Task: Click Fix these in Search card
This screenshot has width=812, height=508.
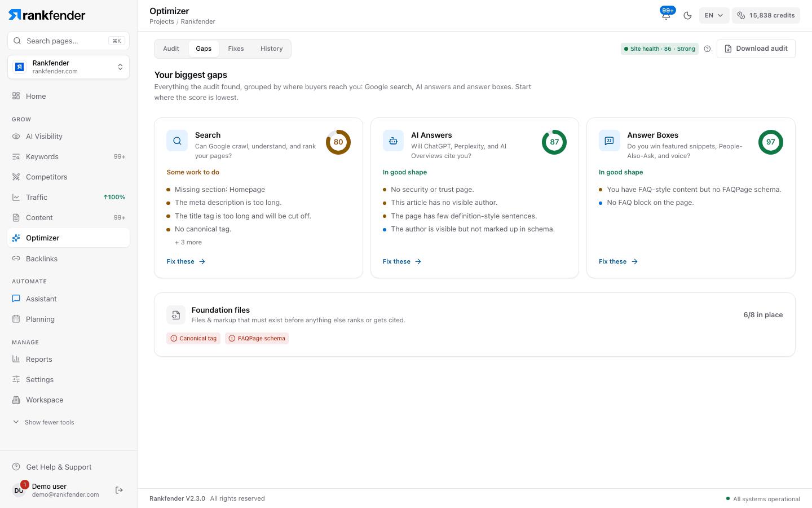Action: coord(186,261)
